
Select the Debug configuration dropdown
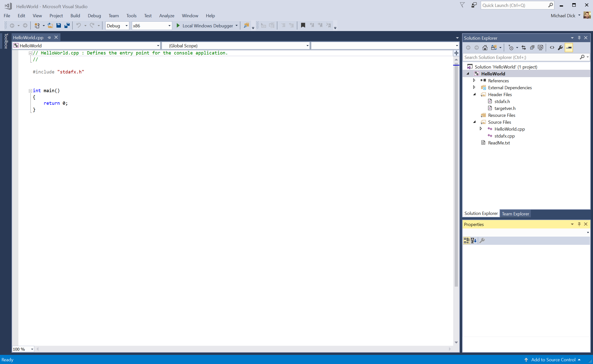coord(117,25)
